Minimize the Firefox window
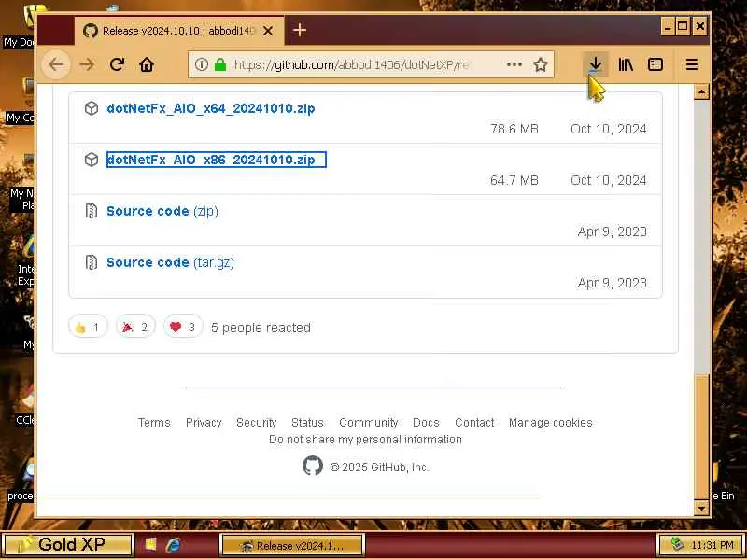Image resolution: width=747 pixels, height=560 pixels. [668, 27]
